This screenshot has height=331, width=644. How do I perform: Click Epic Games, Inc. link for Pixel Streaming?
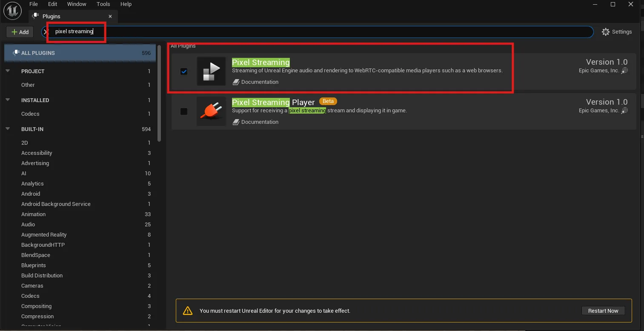point(599,71)
